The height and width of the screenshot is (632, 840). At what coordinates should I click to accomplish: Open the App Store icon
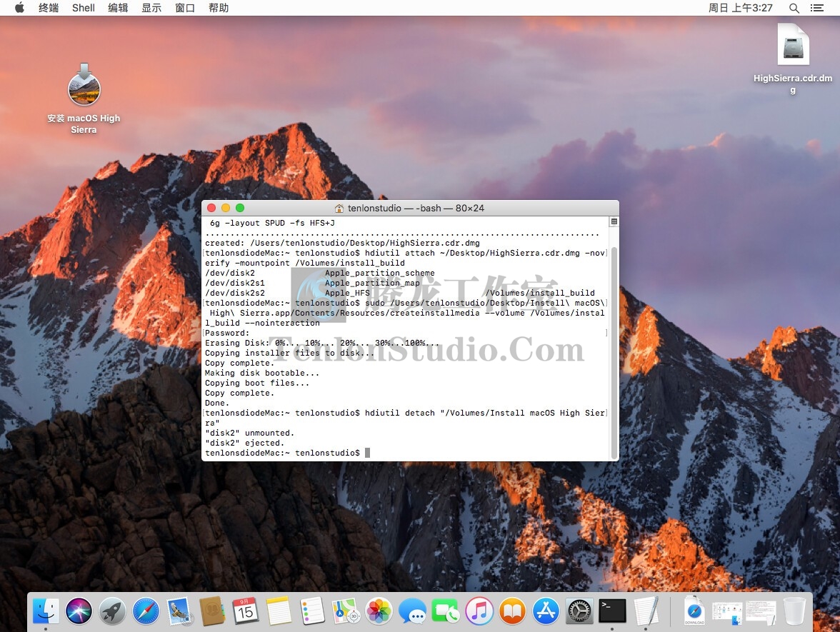point(546,611)
